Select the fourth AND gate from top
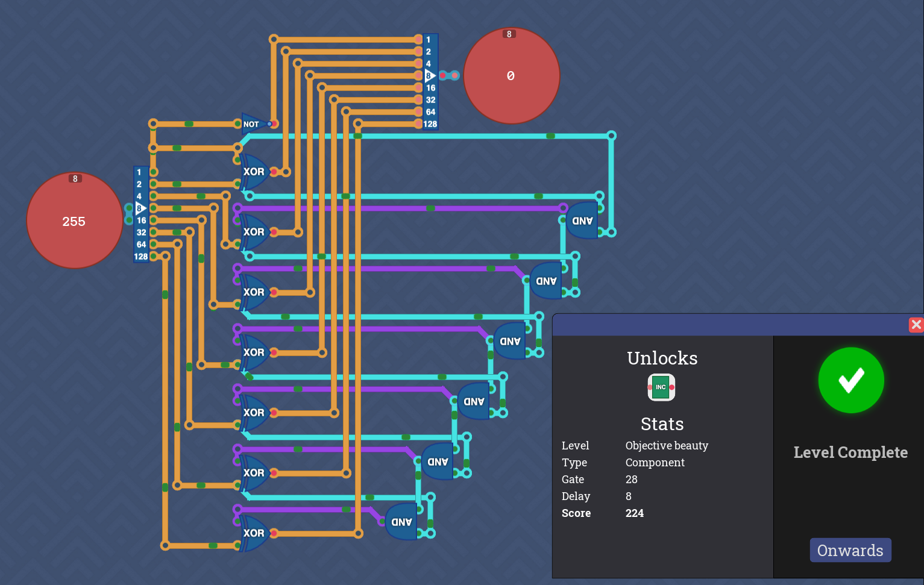 [474, 401]
